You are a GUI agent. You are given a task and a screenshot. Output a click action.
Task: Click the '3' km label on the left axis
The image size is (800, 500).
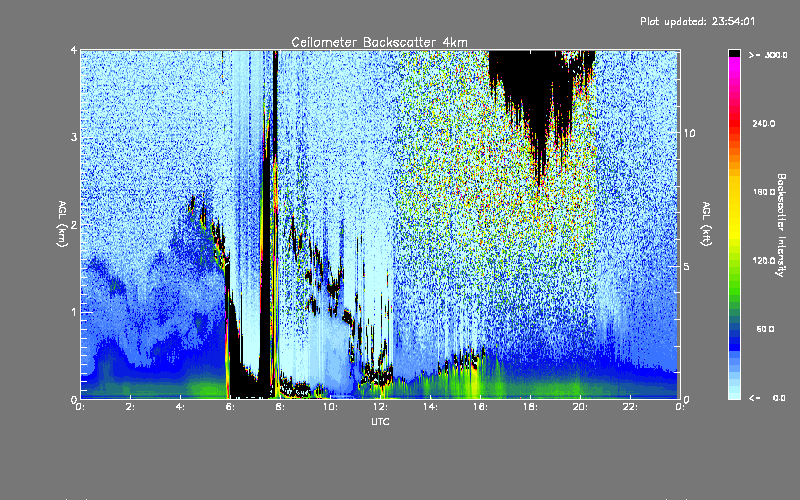tap(74, 138)
